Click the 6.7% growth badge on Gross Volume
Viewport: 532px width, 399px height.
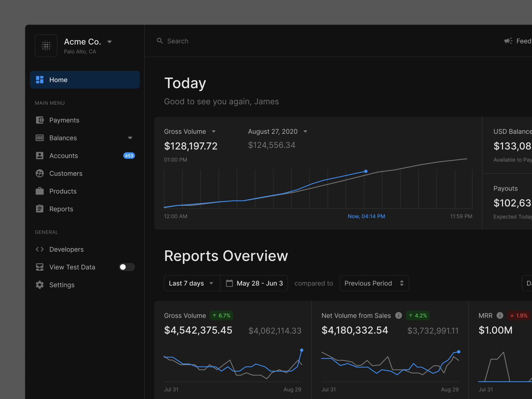[x=221, y=316]
